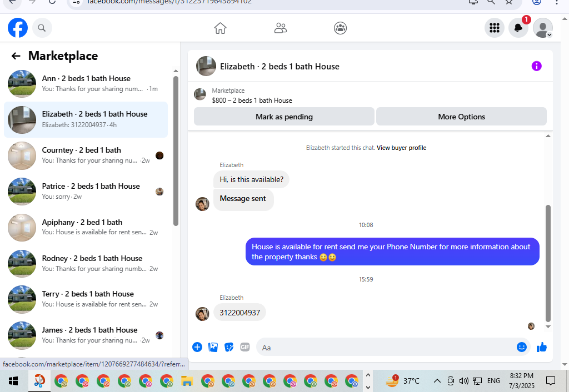The height and width of the screenshot is (392, 569).
Task: Open the Groups icon
Action: tap(341, 28)
